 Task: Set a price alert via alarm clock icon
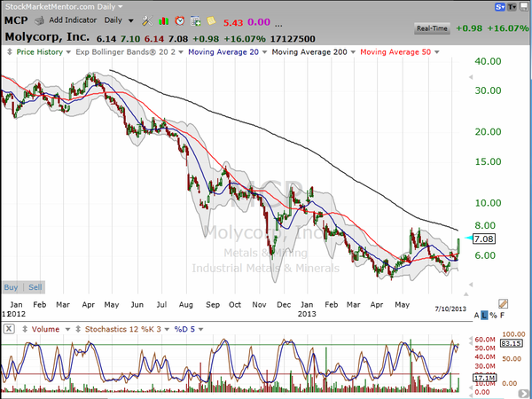[179, 20]
